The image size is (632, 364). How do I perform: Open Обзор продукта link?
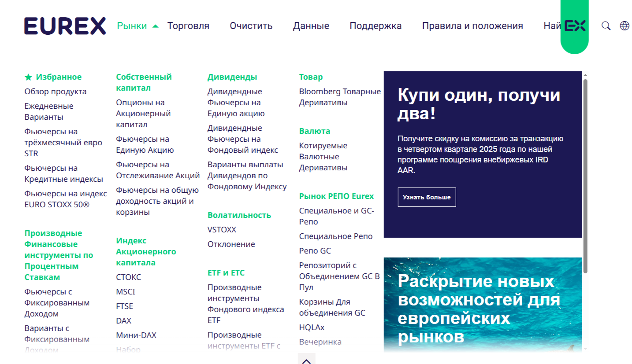[56, 92]
